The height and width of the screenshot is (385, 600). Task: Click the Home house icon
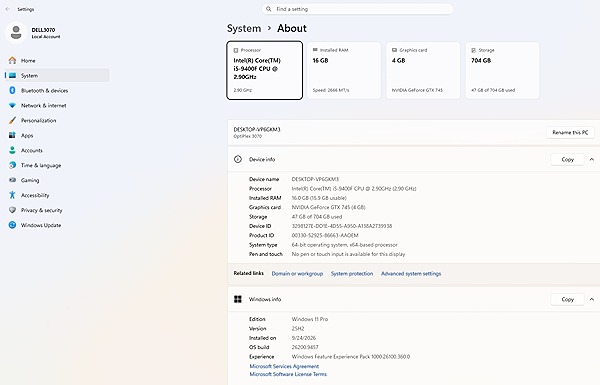point(12,60)
